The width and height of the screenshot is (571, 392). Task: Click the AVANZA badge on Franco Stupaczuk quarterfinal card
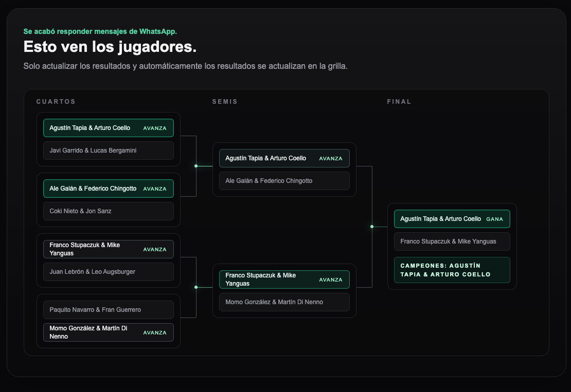(155, 249)
